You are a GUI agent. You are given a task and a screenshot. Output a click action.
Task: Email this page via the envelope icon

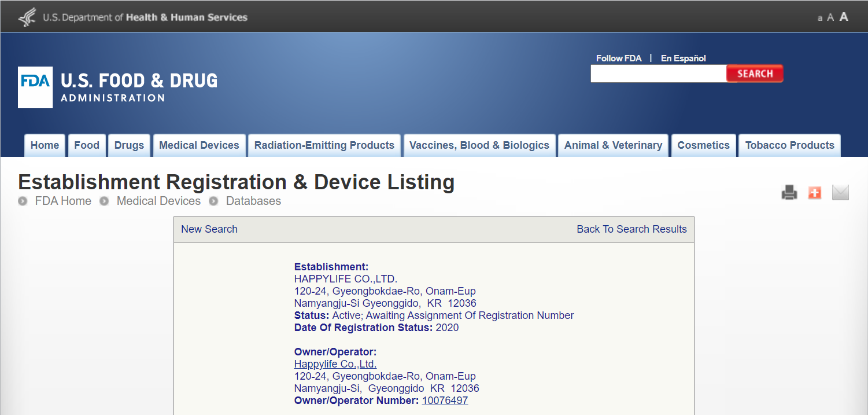pyautogui.click(x=840, y=193)
